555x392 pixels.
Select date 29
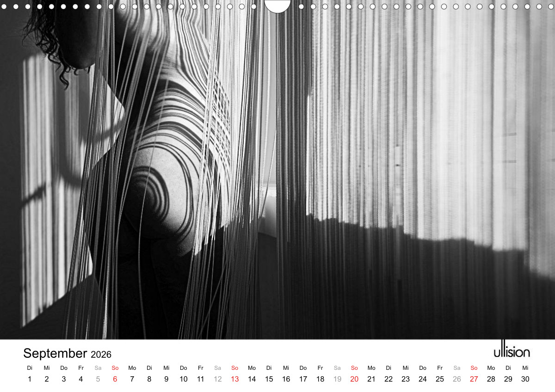coord(508,379)
